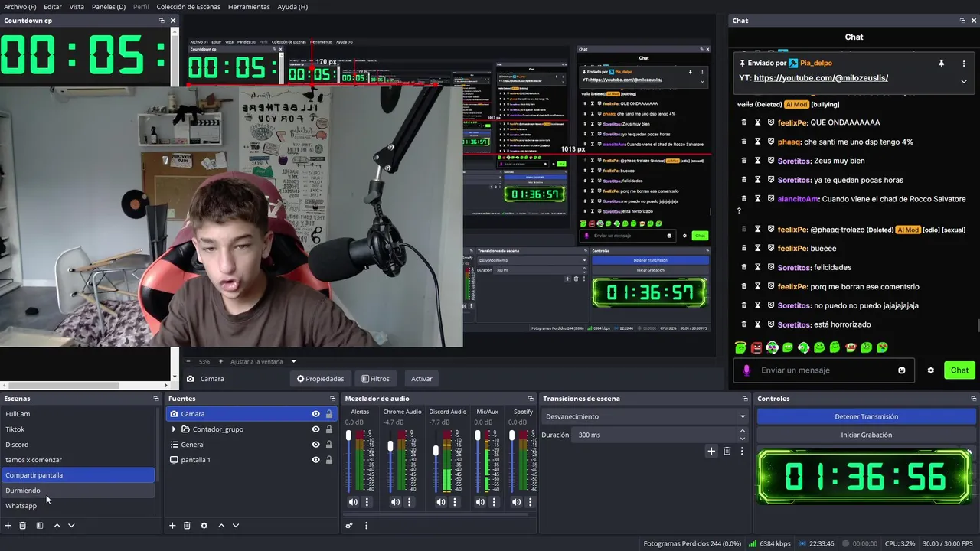Viewport: 980px width, 551px height.
Task: Open source properties gear in Fuentes toolbar
Action: tap(204, 526)
